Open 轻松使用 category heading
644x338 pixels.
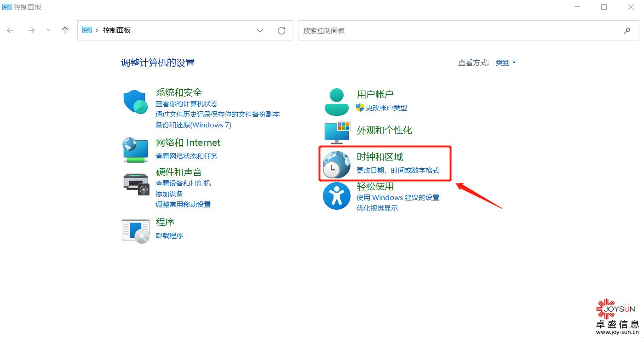pos(375,186)
